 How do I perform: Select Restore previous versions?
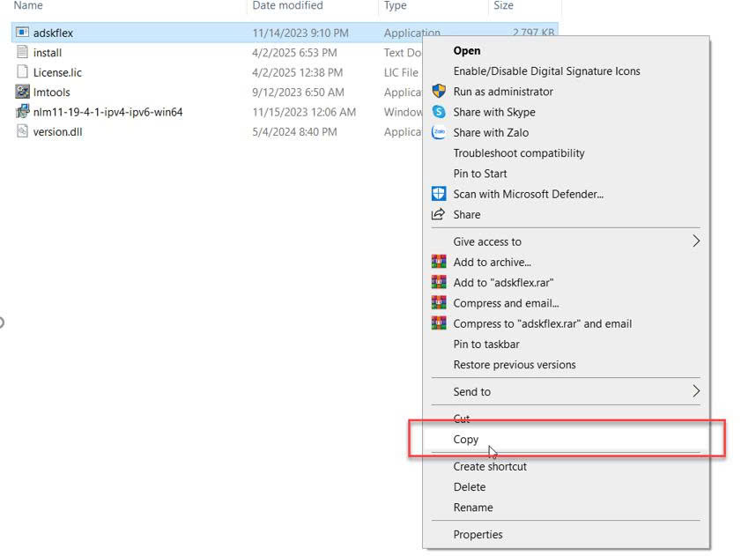515,365
